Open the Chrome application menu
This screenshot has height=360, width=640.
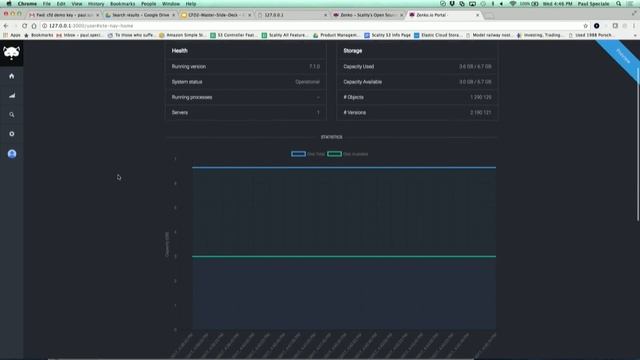(27, 4)
